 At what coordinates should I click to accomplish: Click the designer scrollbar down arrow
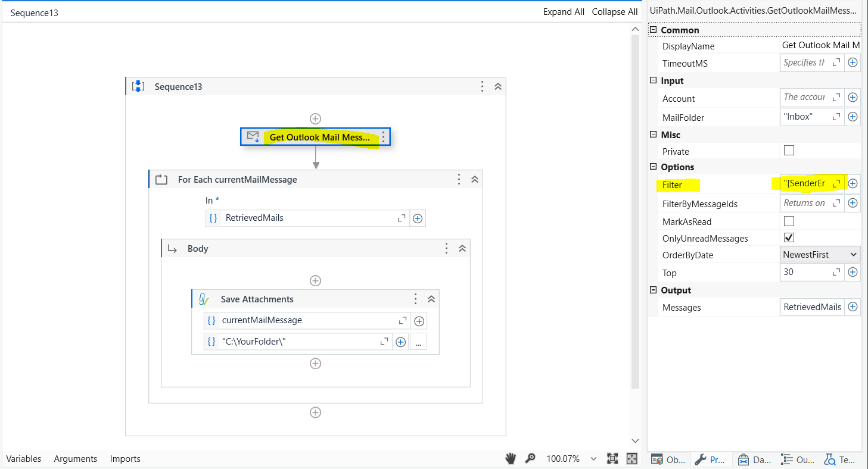[635, 441]
